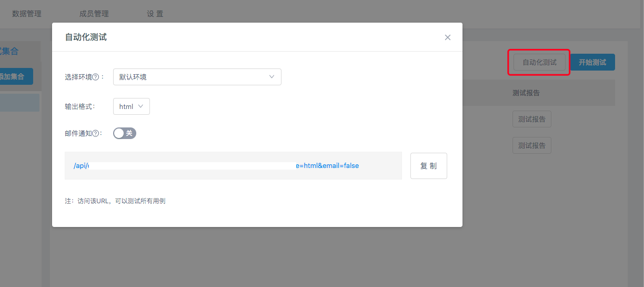The image size is (644, 287).
Task: Select the 测试集合 tab in the left panel
Action: [11, 51]
